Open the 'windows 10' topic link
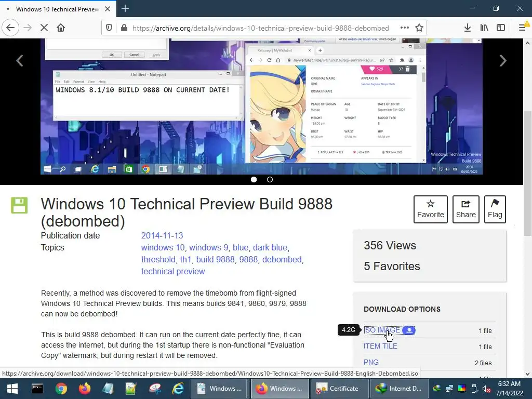This screenshot has width=532, height=399. pos(163,248)
